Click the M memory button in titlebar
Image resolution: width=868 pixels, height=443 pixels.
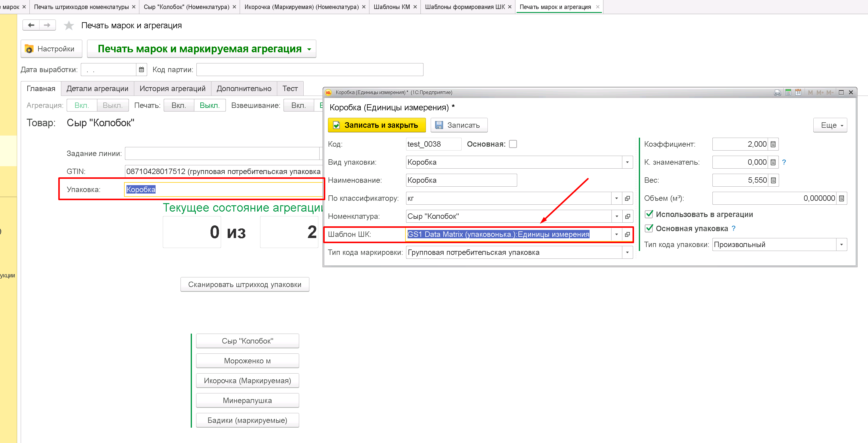[x=810, y=92]
